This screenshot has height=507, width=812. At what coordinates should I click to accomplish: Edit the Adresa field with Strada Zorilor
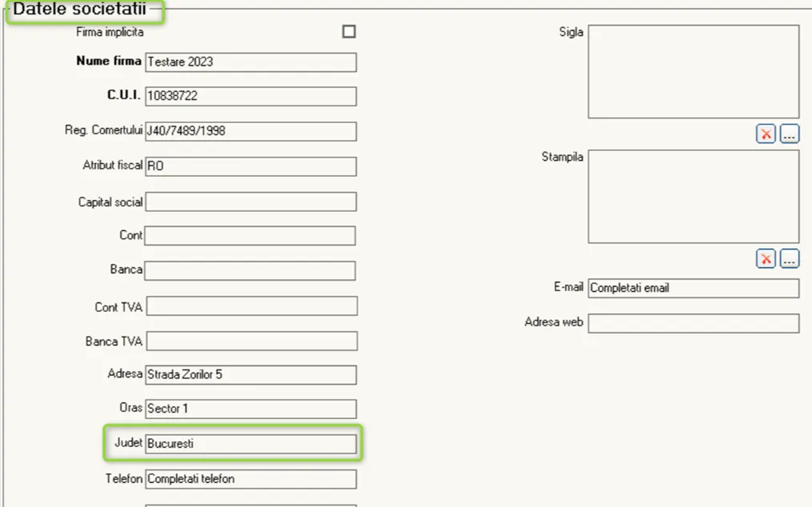(x=250, y=375)
